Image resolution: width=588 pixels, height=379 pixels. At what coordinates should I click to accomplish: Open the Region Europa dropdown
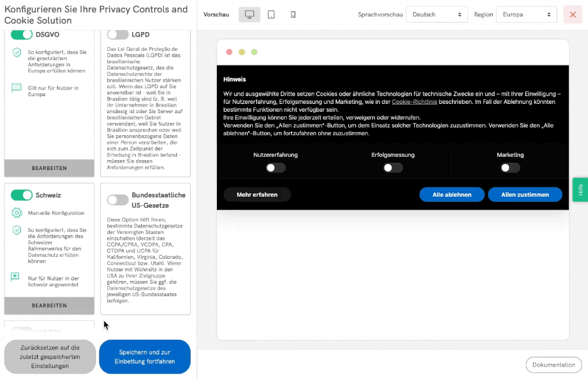pyautogui.click(x=526, y=14)
